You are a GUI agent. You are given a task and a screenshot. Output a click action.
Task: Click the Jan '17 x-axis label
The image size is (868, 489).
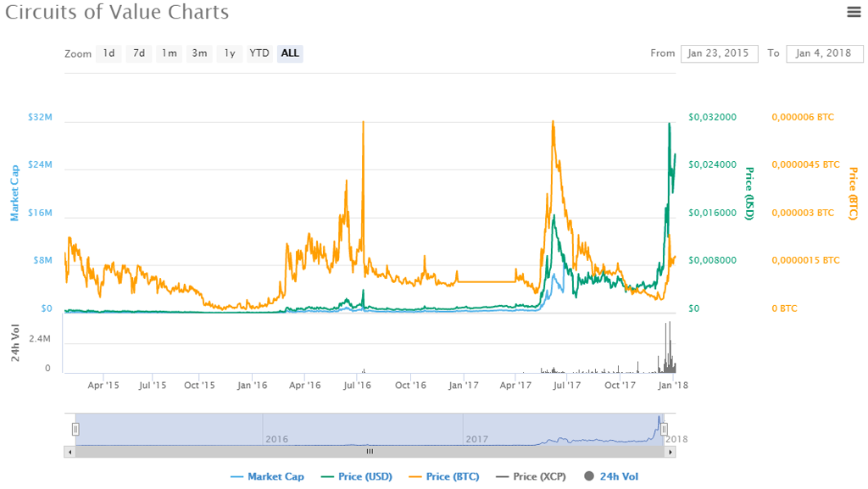click(x=464, y=385)
